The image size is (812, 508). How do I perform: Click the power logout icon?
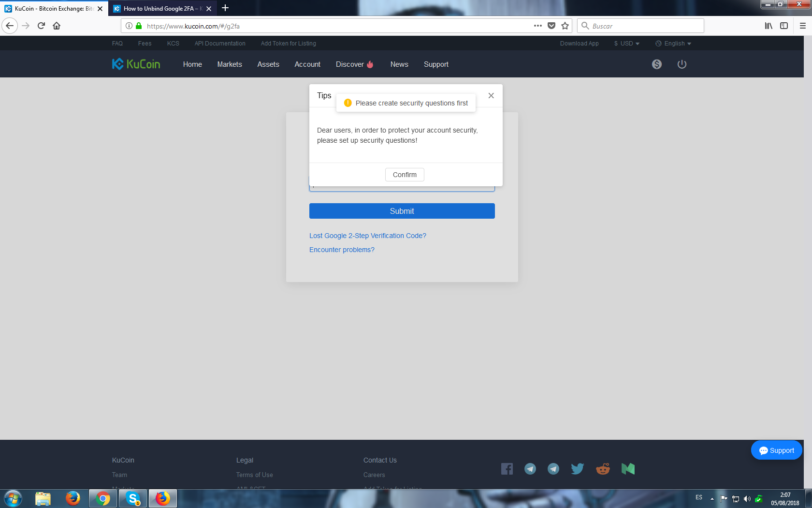(681, 64)
